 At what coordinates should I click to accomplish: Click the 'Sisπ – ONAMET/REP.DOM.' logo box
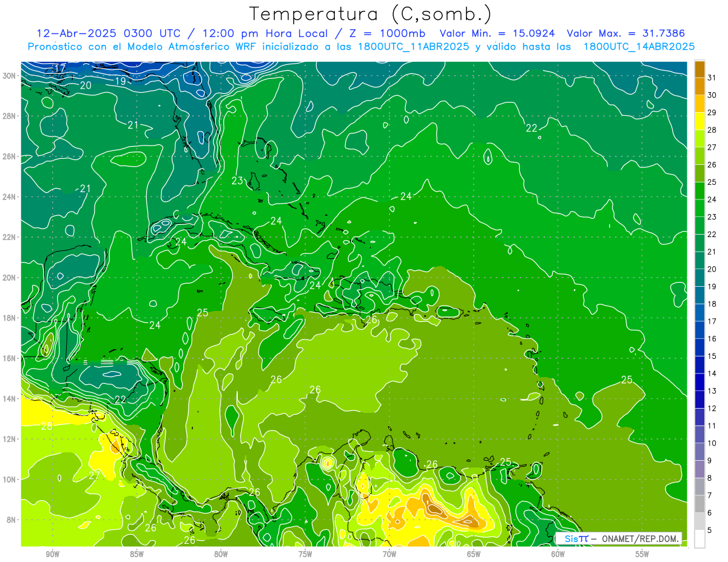pyautogui.click(x=619, y=538)
